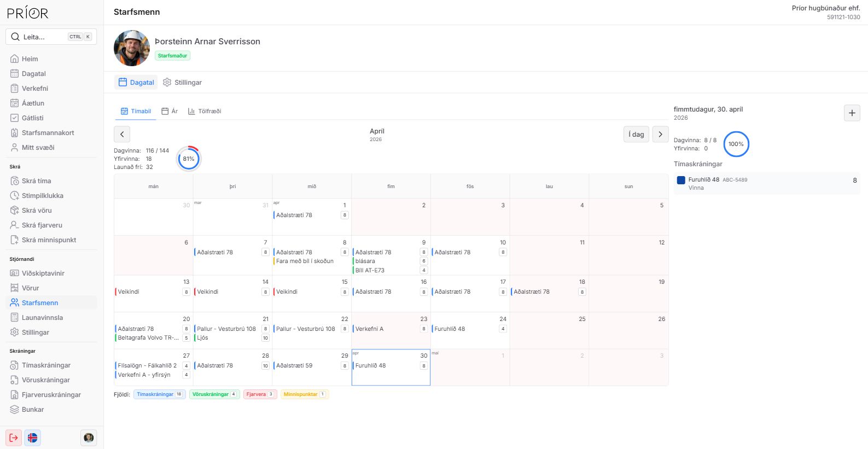The height and width of the screenshot is (449, 868).
Task: Open the Launavinnsla payroll icon
Action: (15, 318)
